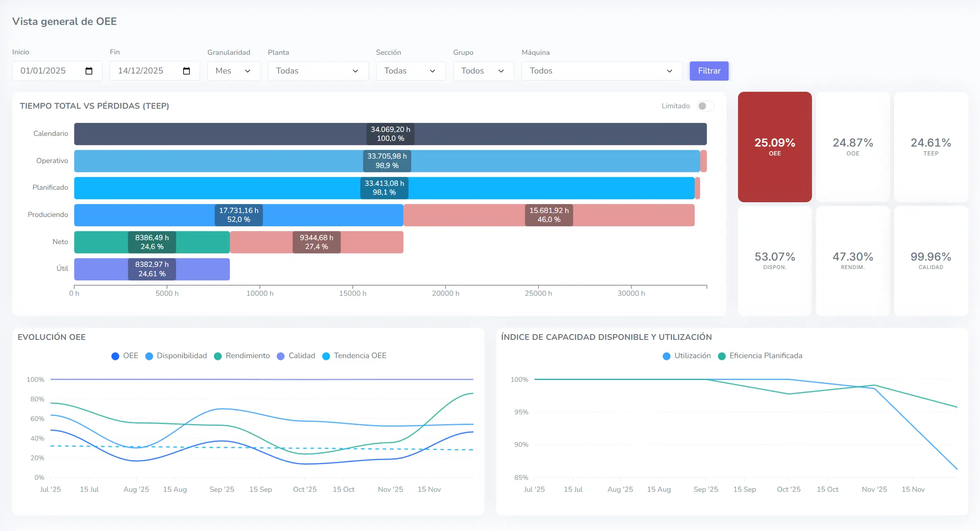The height and width of the screenshot is (531, 980).
Task: Expand the Grupo dropdown
Action: [483, 70]
